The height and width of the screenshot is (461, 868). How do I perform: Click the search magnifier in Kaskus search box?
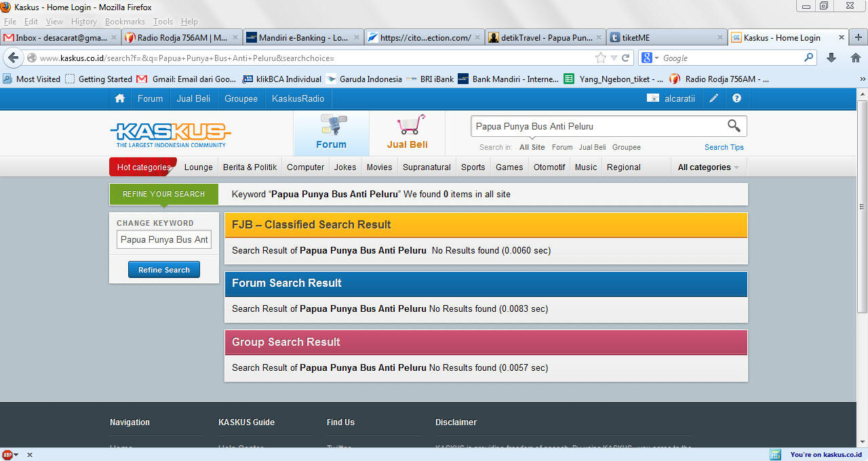(x=734, y=125)
